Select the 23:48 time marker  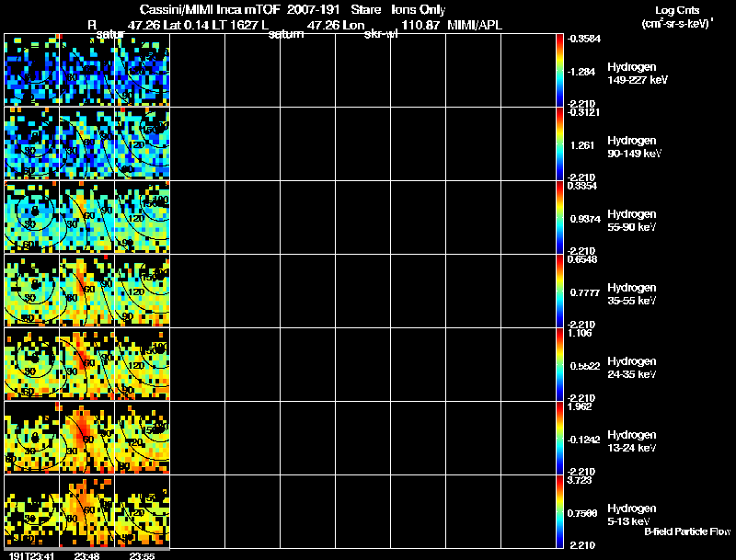tap(86, 554)
